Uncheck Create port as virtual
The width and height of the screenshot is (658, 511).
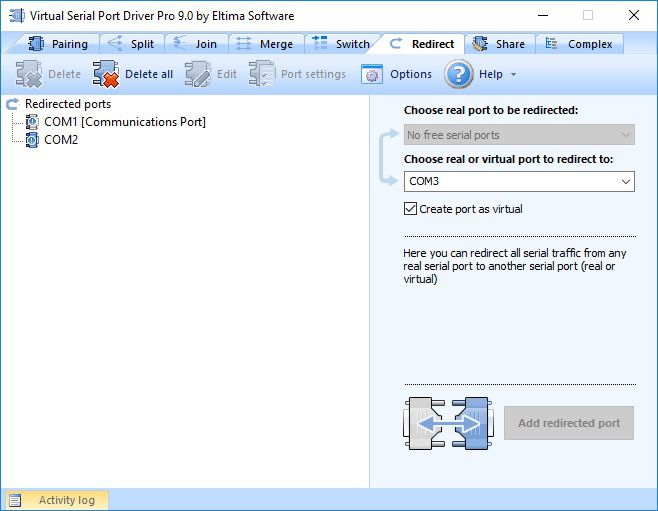tap(410, 209)
